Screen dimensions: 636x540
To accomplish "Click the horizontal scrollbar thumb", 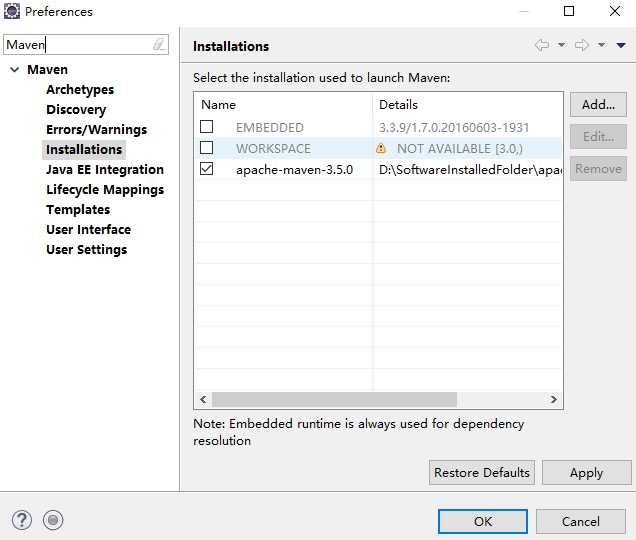I will click(335, 399).
